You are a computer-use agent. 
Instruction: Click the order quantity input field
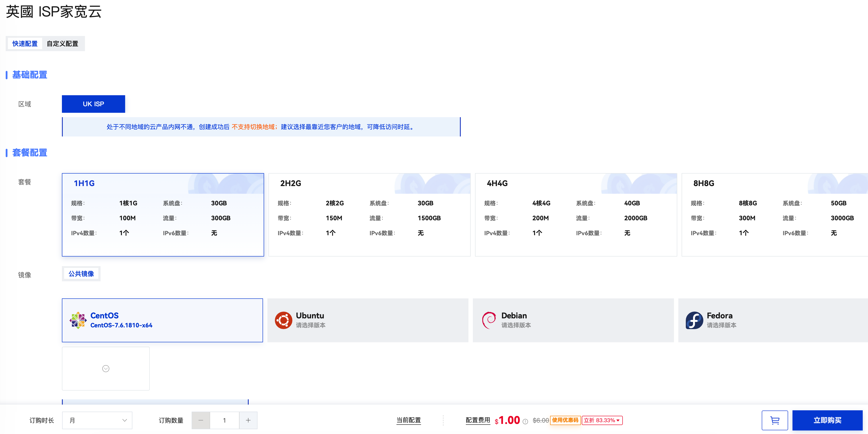coord(224,420)
